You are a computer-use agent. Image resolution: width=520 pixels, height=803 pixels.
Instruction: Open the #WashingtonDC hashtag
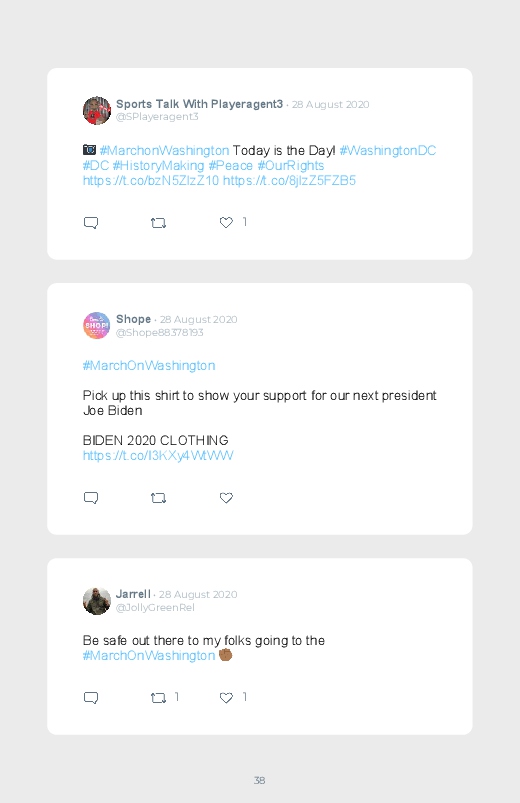(x=388, y=151)
